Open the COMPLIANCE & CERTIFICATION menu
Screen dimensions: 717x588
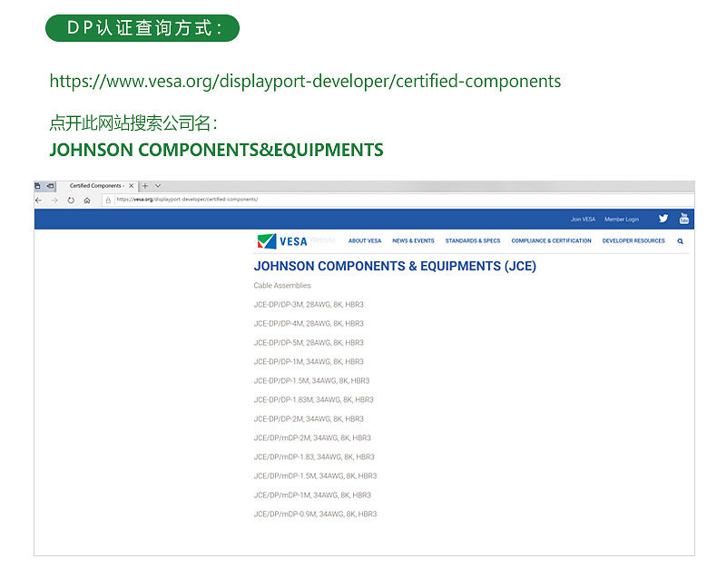click(x=552, y=241)
